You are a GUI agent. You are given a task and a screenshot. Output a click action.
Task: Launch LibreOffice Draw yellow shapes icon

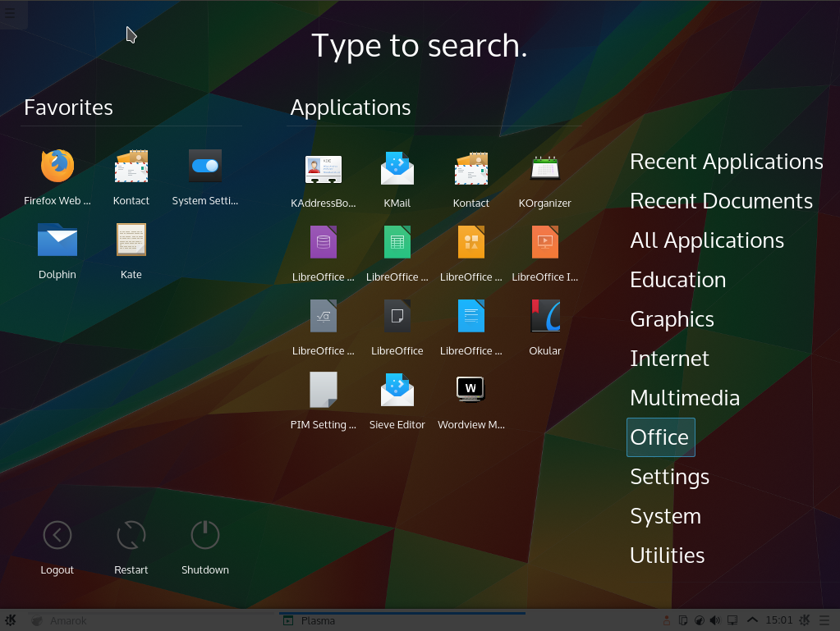(x=470, y=254)
